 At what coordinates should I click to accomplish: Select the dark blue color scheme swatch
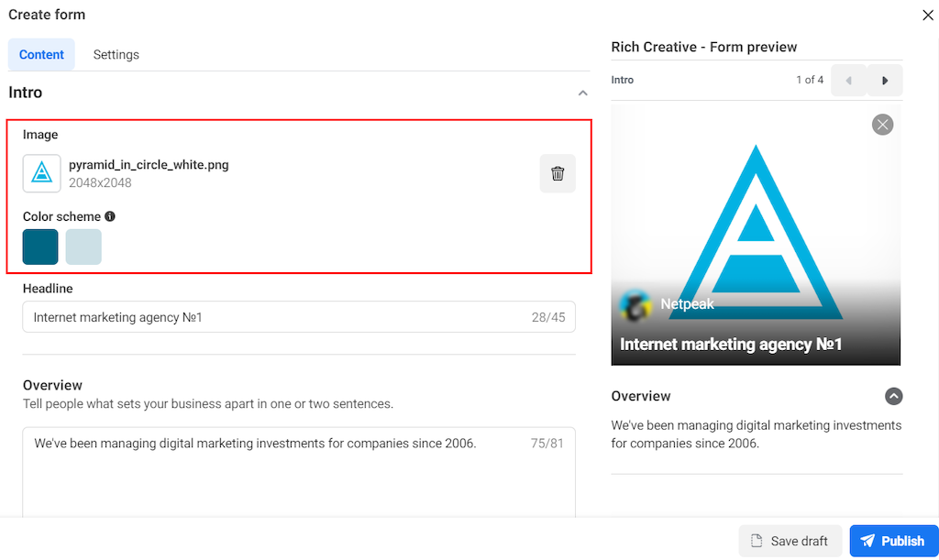40,247
